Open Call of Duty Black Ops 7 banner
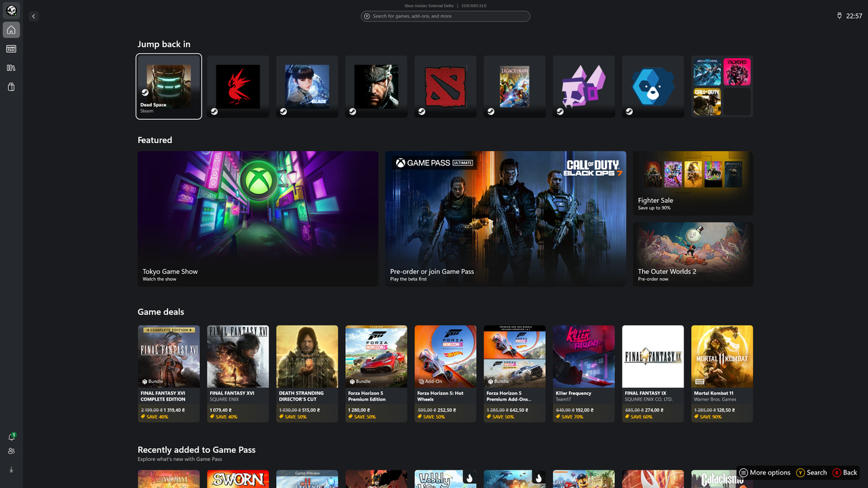Screen dimensions: 868x488 pyautogui.click(x=506, y=218)
